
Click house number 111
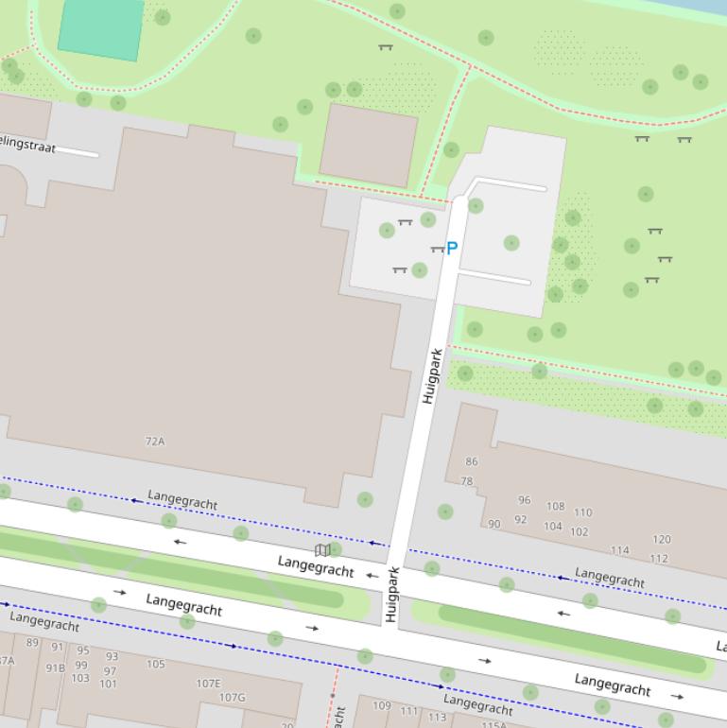(x=409, y=711)
